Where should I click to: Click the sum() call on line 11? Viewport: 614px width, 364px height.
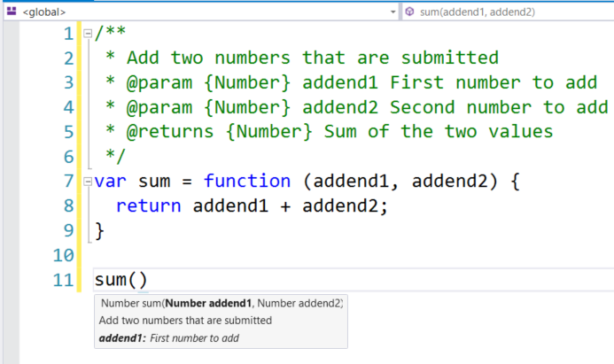pos(120,281)
